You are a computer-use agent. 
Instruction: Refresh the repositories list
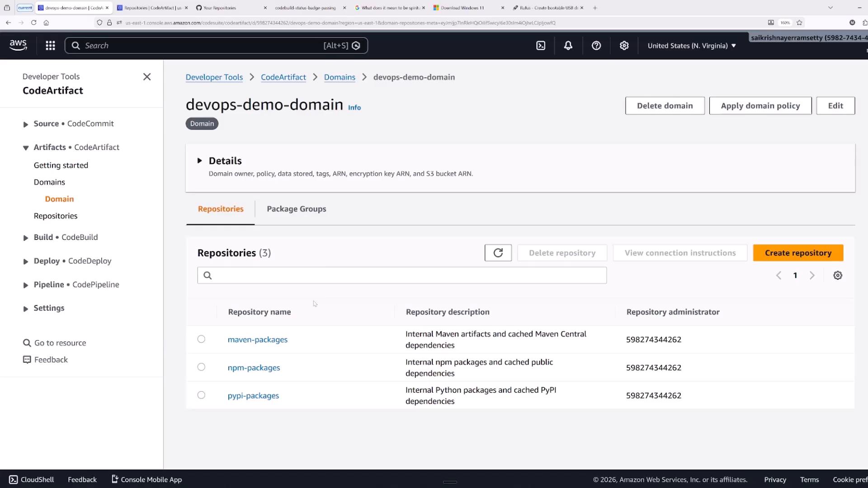[498, 253]
